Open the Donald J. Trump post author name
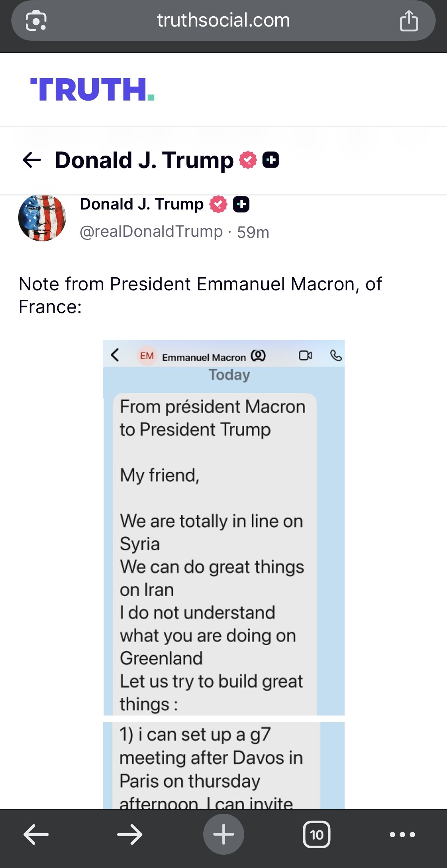This screenshot has width=447, height=868. [141, 204]
